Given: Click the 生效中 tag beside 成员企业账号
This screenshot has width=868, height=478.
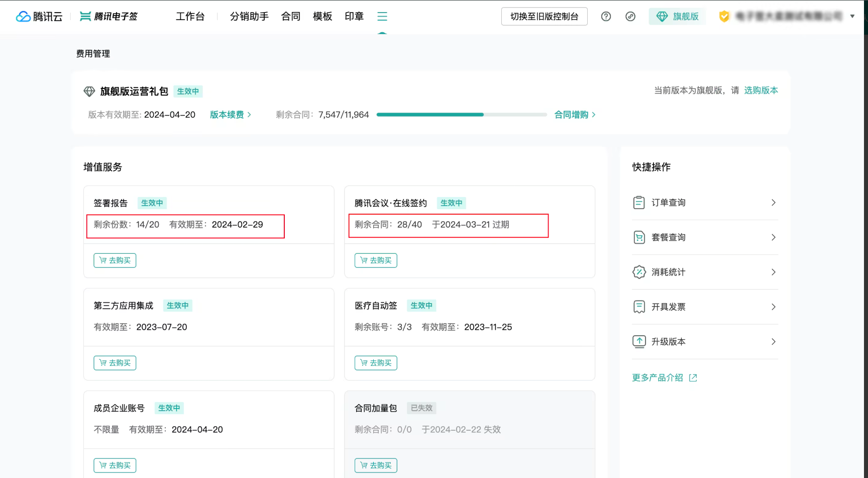Looking at the screenshot, I should click(x=169, y=408).
